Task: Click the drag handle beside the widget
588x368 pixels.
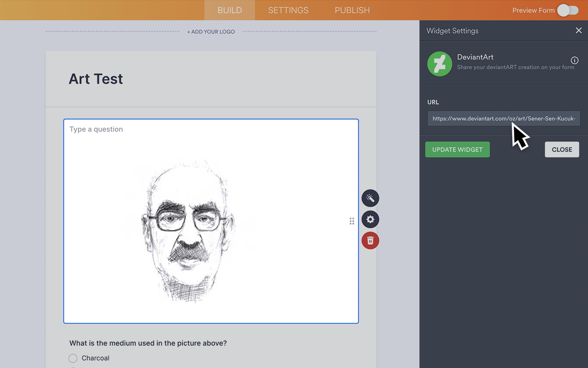Action: 352,221
